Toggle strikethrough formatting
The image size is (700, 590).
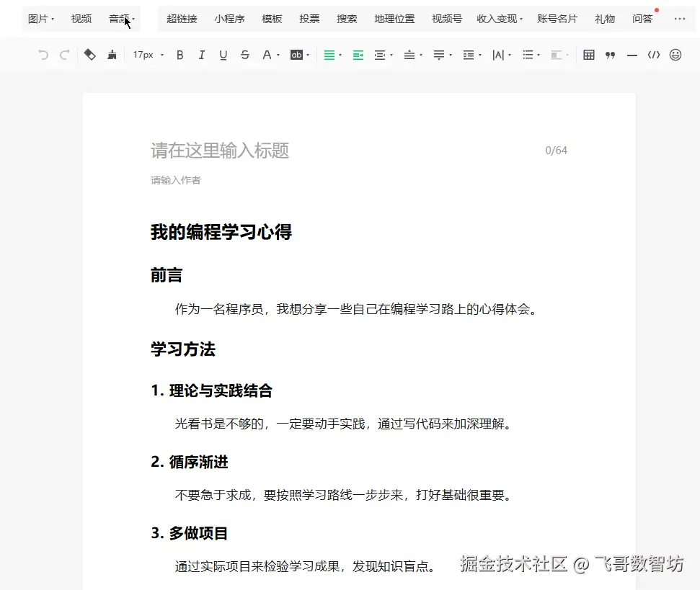coord(244,55)
